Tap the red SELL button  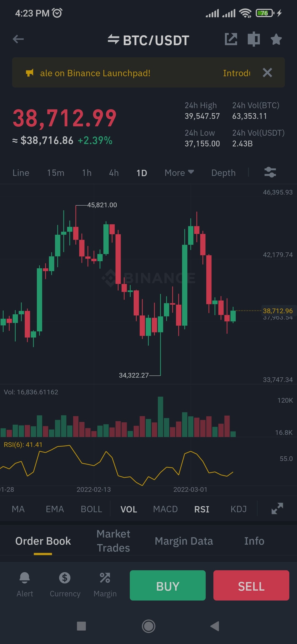(251, 585)
